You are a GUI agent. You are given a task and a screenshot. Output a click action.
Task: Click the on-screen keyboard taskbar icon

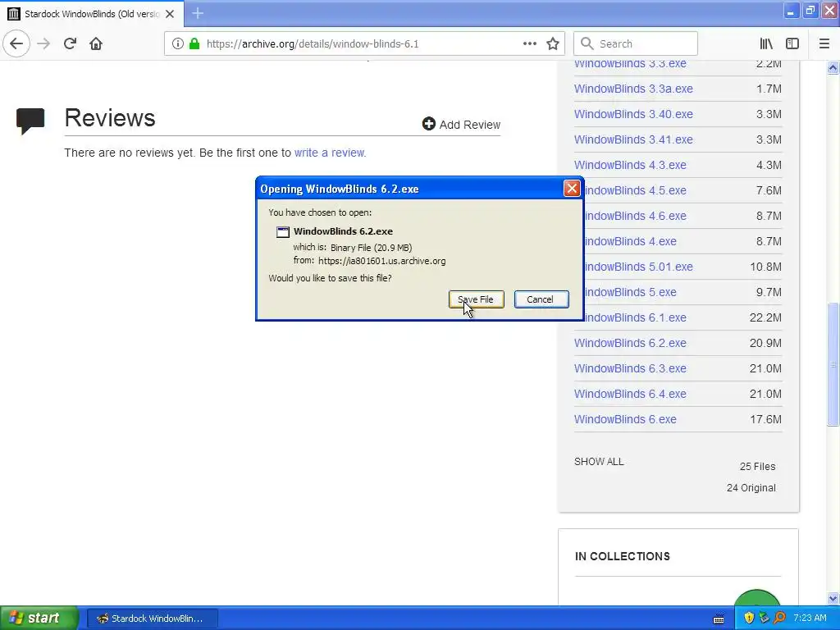(719, 619)
